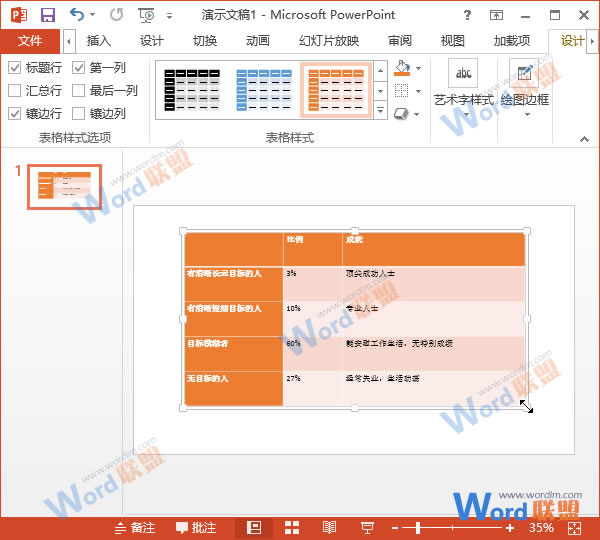Open WordArt styles abc icon
The width and height of the screenshot is (600, 540).
pos(463,73)
